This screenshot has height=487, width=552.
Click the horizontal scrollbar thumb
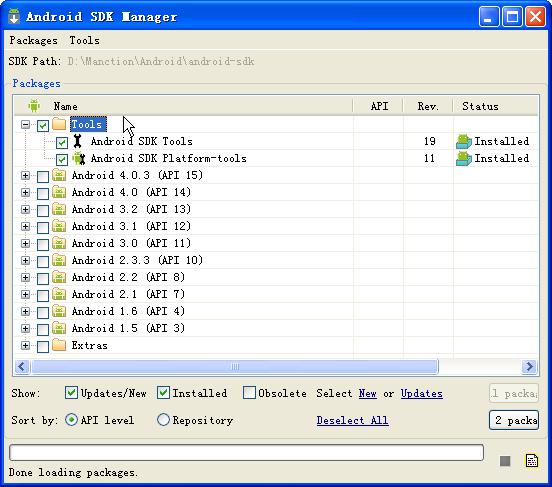pos(235,367)
